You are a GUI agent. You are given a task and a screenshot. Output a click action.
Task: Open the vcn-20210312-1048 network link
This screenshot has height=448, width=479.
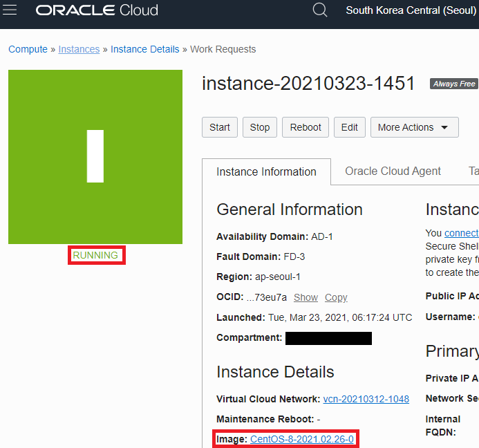pos(366,399)
